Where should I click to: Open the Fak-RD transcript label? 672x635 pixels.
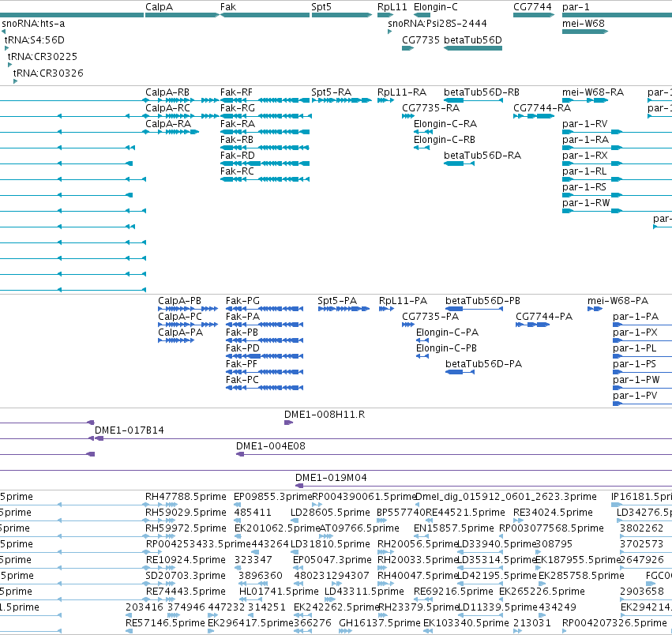pyautogui.click(x=238, y=156)
